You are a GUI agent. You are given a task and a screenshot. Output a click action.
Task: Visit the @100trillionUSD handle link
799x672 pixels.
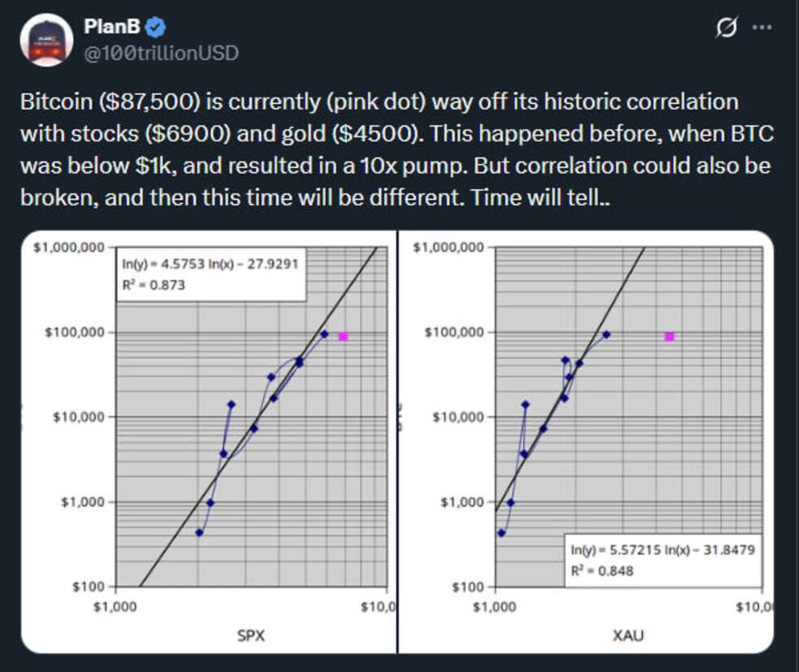click(x=161, y=53)
